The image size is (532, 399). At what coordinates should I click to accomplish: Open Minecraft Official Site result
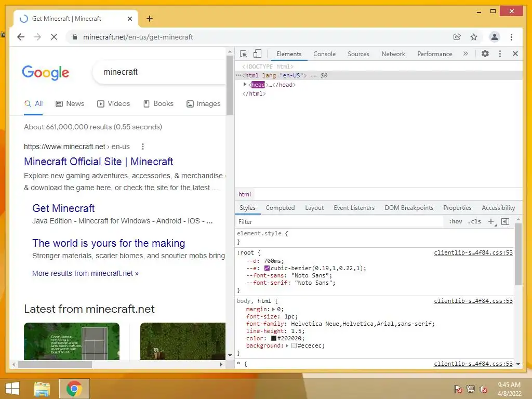(98, 162)
